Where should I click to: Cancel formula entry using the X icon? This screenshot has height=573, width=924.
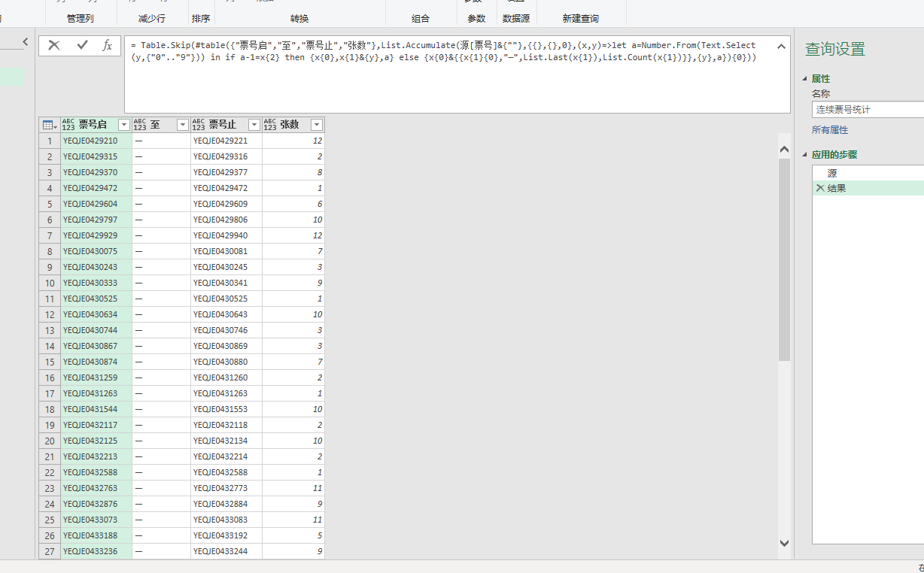click(x=53, y=45)
